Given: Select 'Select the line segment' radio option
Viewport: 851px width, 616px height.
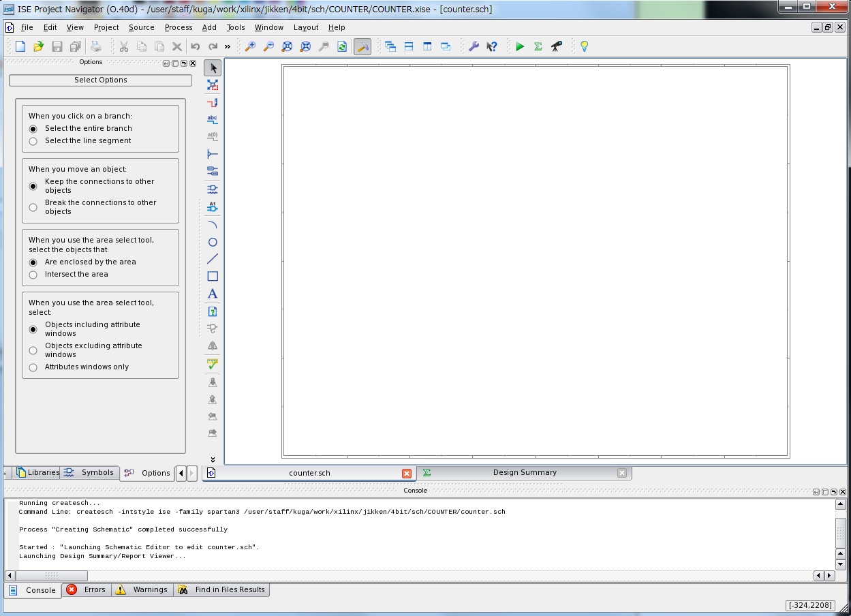Looking at the screenshot, I should [x=33, y=141].
